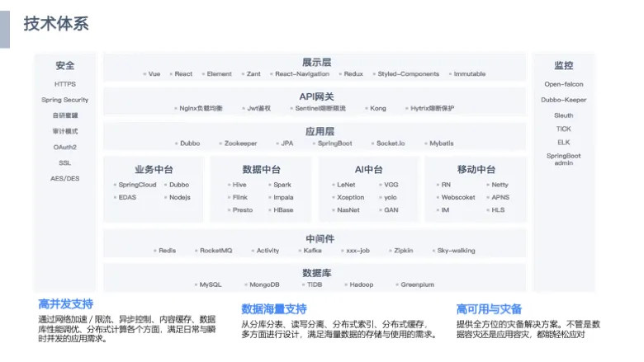This screenshot has width=644, height=362.
Task: Click the '数据中台' box heading
Action: click(261, 169)
